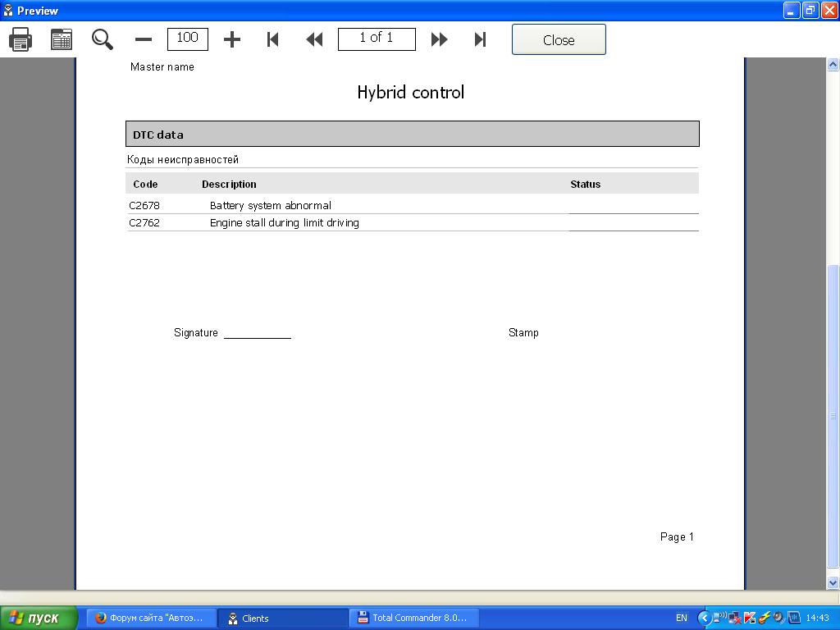Zoom out with the minus icon
Screen dimensions: 840x630
(x=144, y=39)
